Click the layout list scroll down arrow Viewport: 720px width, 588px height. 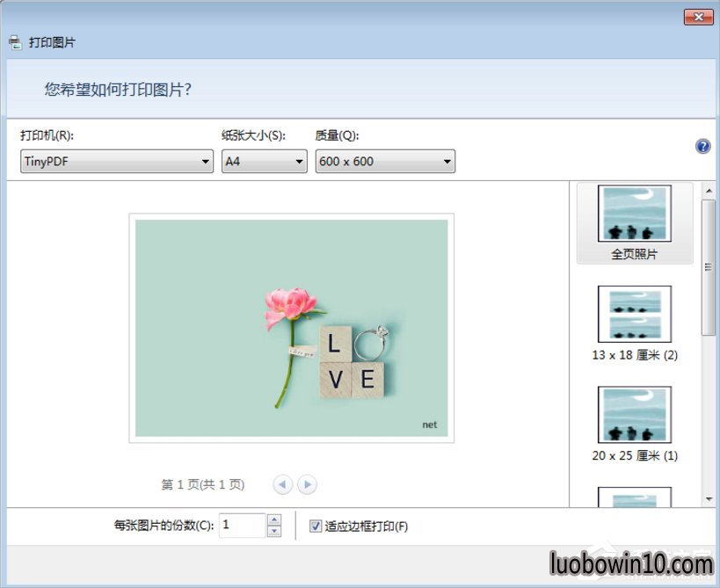709,499
